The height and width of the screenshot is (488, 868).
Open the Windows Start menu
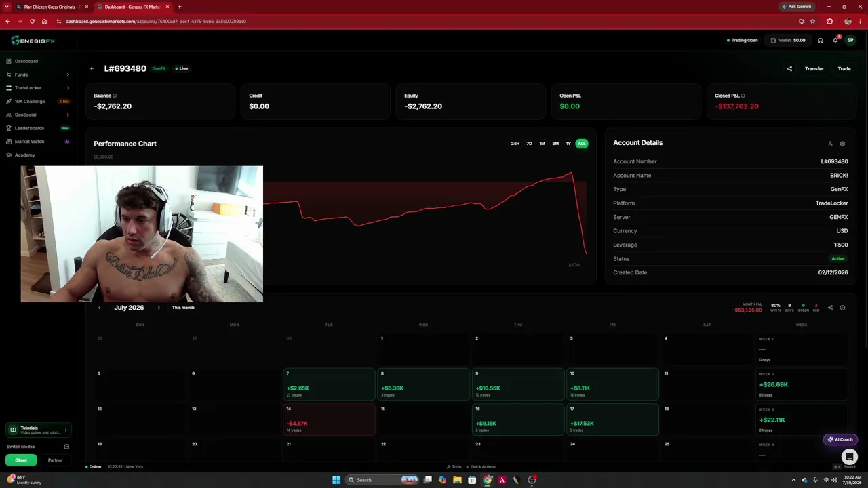336,480
